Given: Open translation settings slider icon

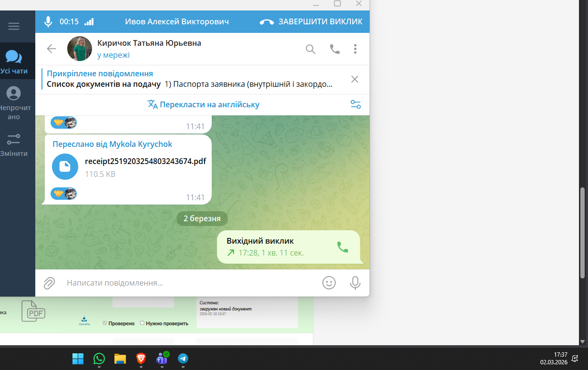Looking at the screenshot, I should click(356, 104).
